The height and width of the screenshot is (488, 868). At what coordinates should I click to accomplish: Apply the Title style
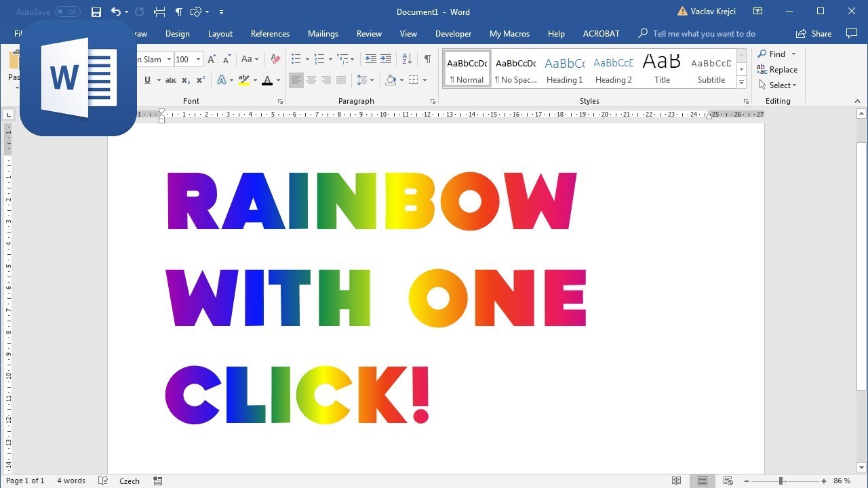[662, 69]
